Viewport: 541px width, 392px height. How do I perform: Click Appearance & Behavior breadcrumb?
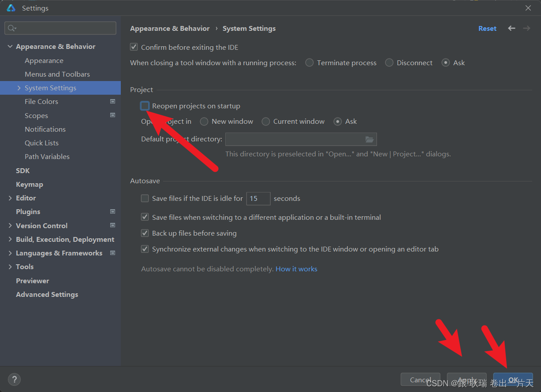(x=170, y=28)
